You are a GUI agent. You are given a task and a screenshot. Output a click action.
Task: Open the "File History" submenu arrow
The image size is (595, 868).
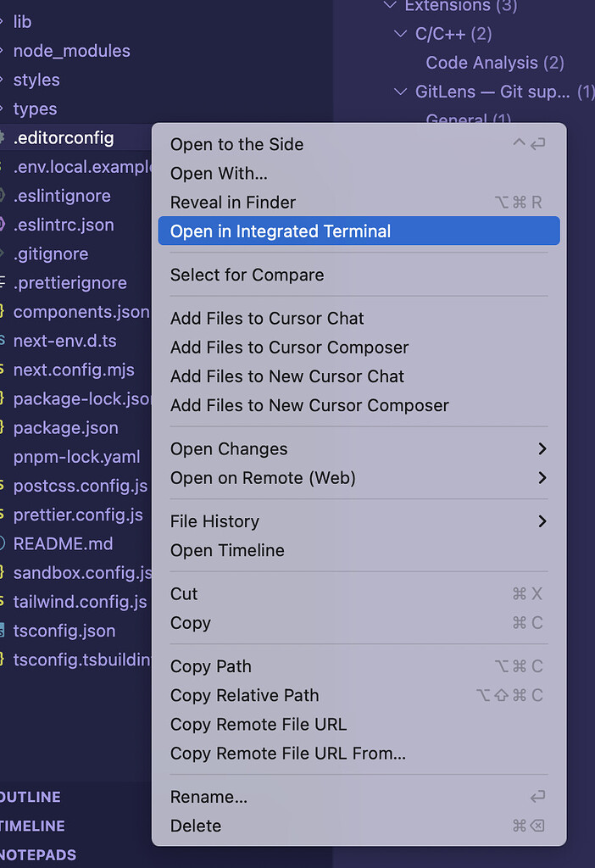(542, 521)
